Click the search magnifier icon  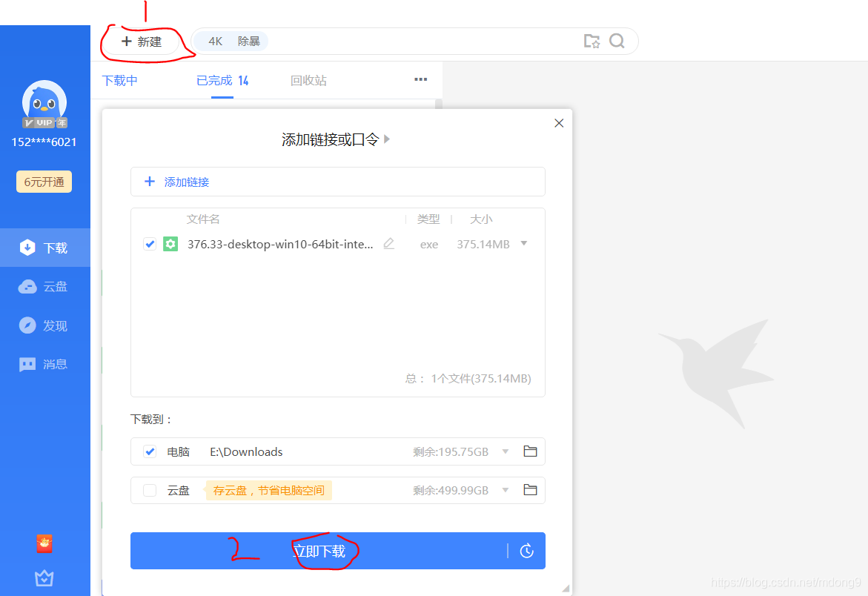point(617,42)
